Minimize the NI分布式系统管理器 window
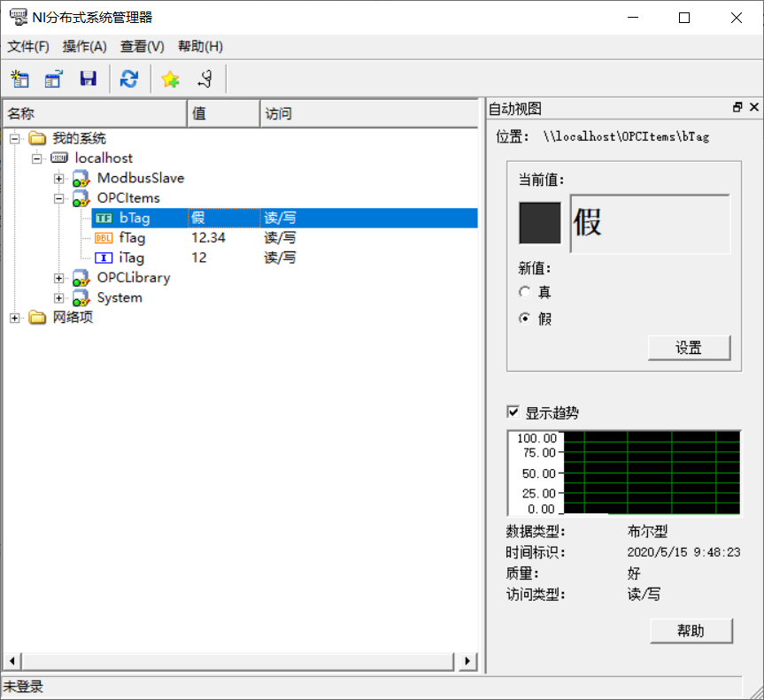This screenshot has width=764, height=700. (x=633, y=18)
